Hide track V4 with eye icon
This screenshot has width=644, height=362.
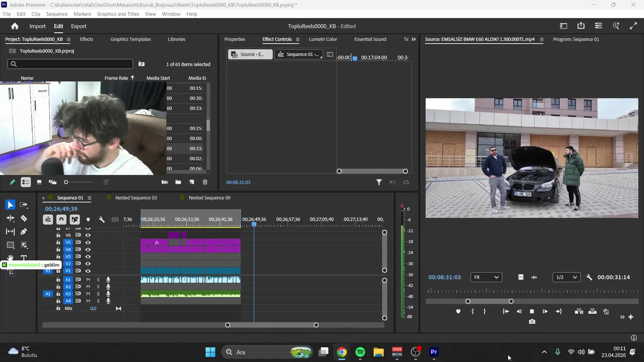pyautogui.click(x=88, y=249)
